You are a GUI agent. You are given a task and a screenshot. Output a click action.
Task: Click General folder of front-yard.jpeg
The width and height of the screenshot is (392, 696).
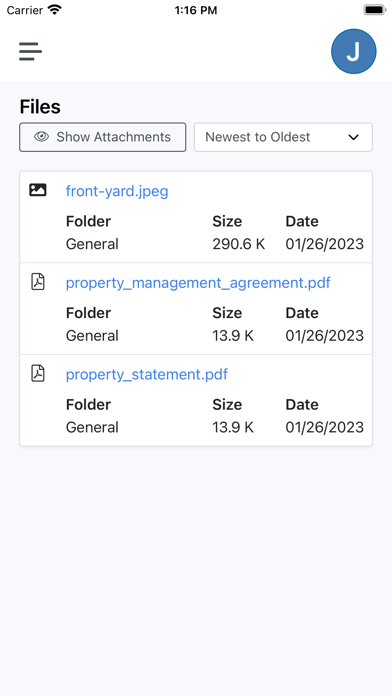(92, 244)
